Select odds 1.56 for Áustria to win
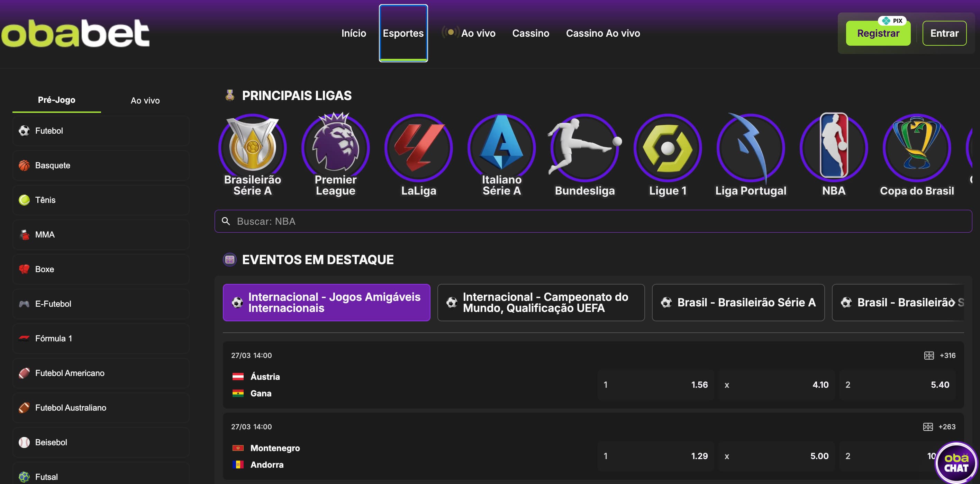The image size is (980, 484). 656,385
